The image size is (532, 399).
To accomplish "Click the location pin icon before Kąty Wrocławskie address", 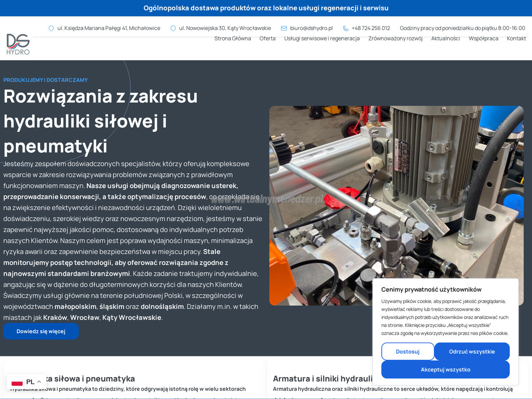I will point(173,28).
